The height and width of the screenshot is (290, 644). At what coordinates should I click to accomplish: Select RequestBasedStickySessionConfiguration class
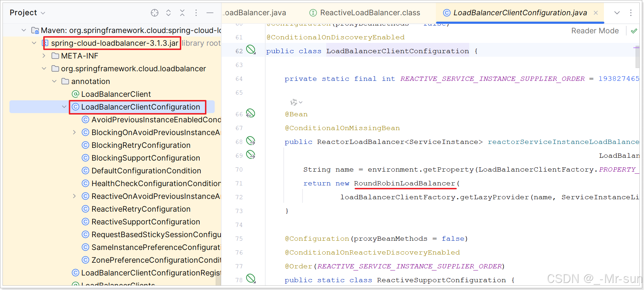[156, 235]
